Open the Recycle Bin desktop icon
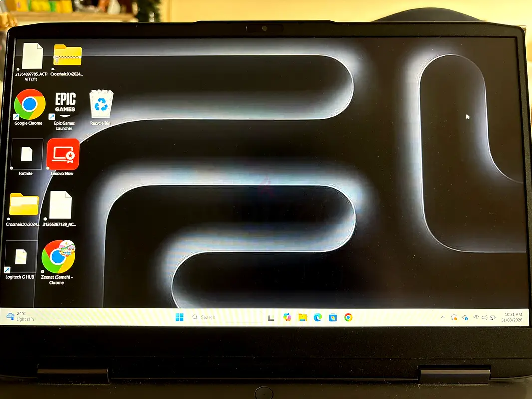Image resolution: width=532 pixels, height=399 pixels. tap(101, 104)
